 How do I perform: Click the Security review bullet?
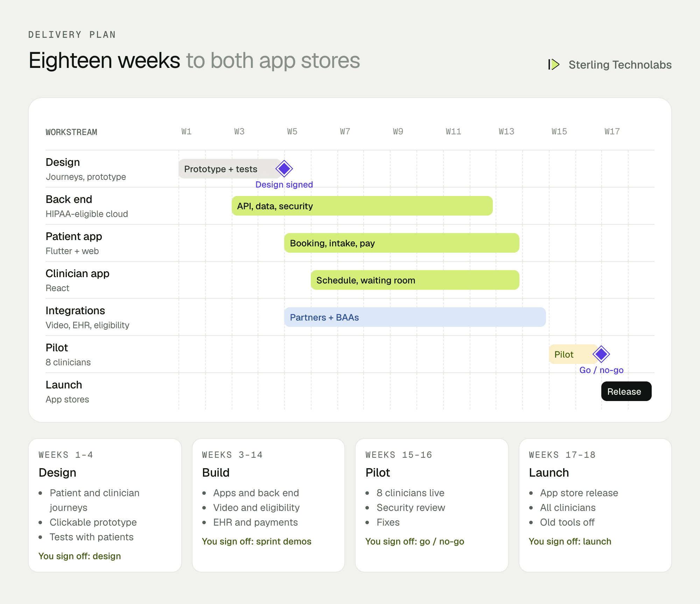point(411,508)
